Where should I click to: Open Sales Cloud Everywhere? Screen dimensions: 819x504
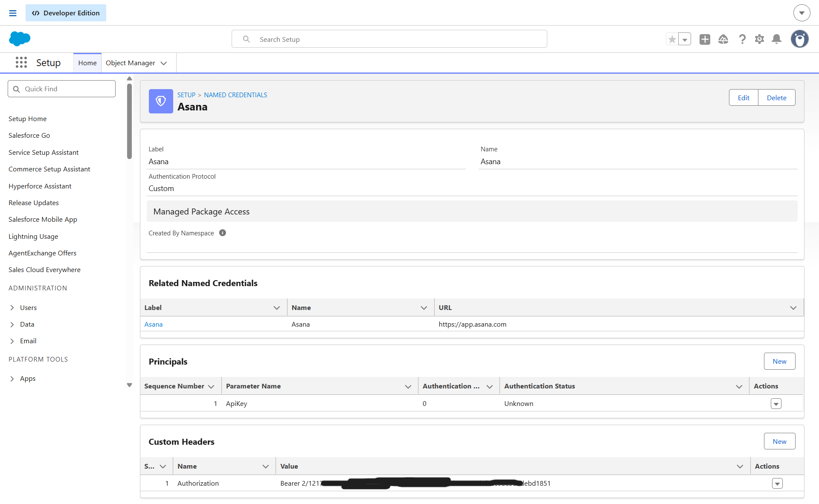click(x=44, y=269)
